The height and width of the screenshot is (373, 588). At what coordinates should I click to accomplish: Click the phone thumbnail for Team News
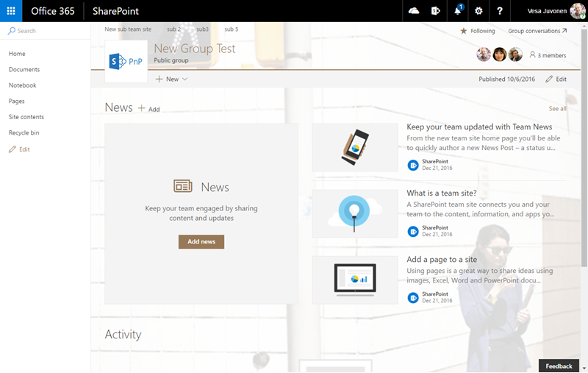pos(355,147)
